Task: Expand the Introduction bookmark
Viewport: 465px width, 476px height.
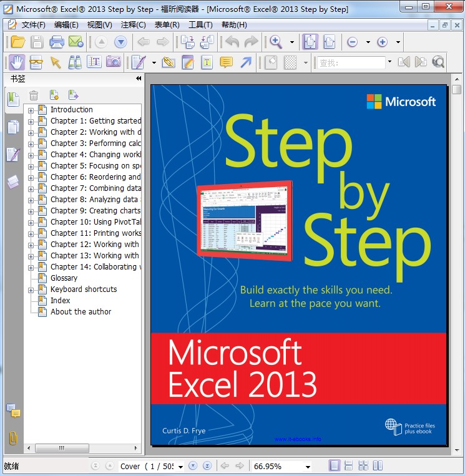Action: [31, 110]
